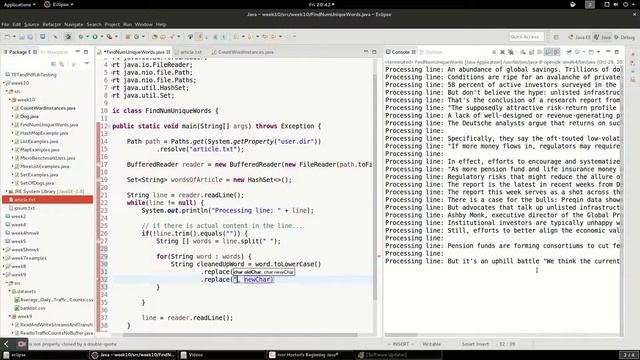Click the Save toolbar icon
This screenshot has width=640, height=360.
point(22,37)
